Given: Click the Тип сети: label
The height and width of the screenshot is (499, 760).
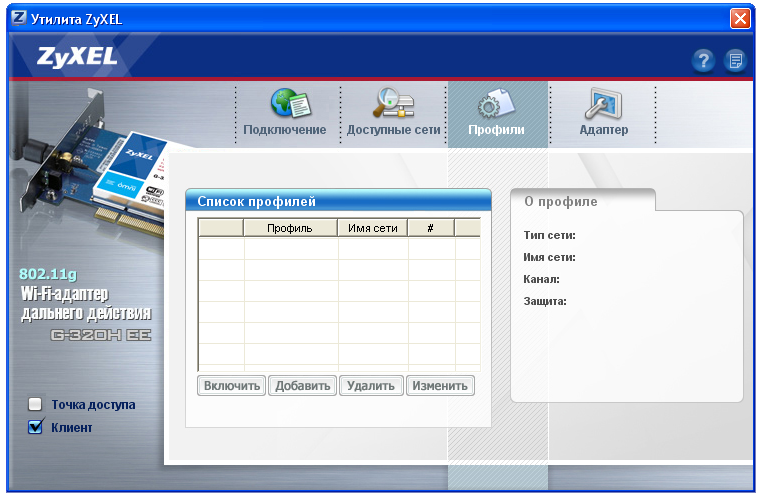Looking at the screenshot, I should coord(549,235).
